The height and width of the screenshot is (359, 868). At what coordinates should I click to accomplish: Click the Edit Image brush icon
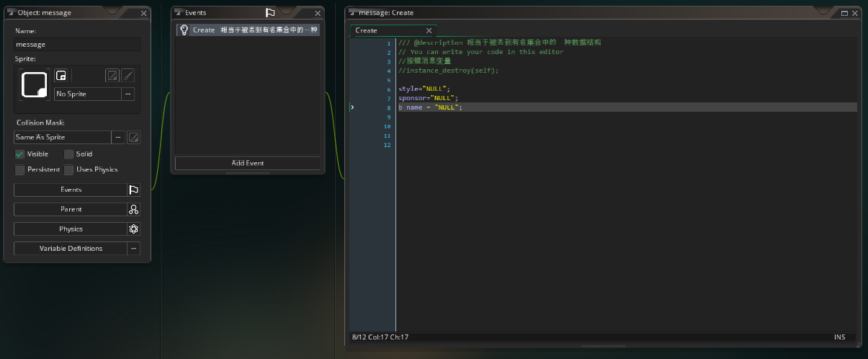pyautogui.click(x=127, y=76)
